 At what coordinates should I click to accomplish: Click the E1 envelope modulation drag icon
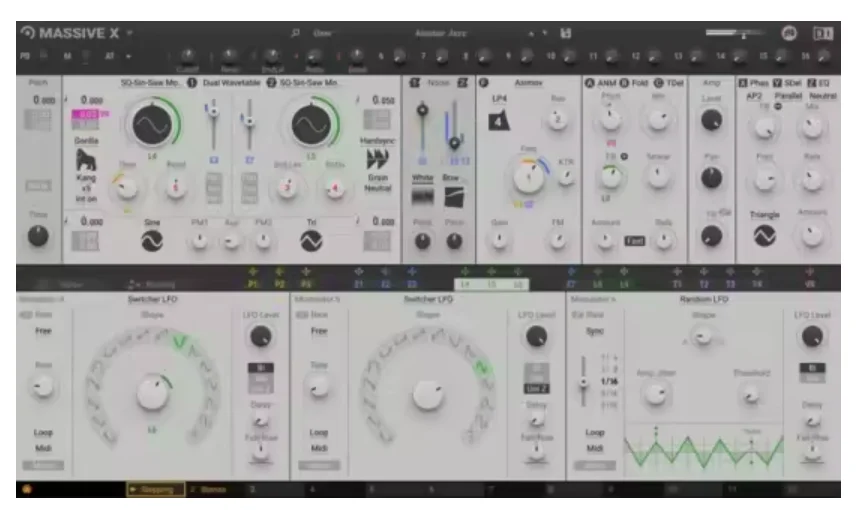359,271
